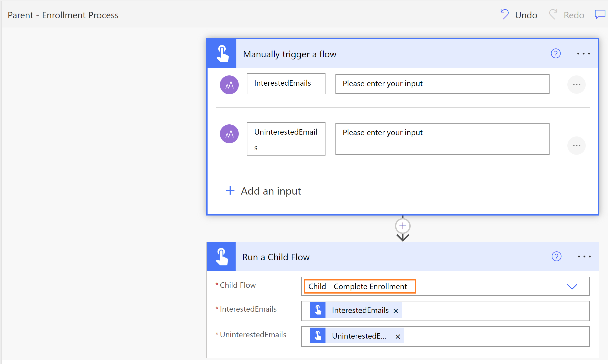Open help for Manually trigger a flow

point(556,54)
